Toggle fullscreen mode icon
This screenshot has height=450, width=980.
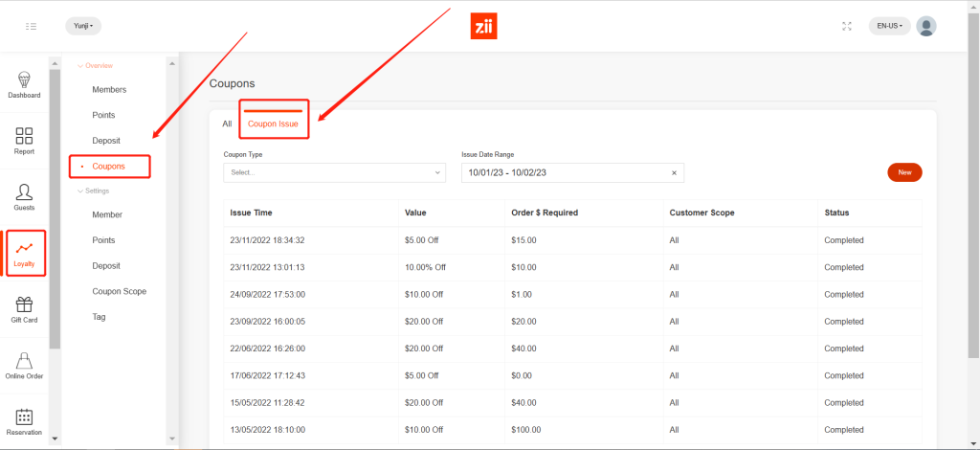[846, 26]
